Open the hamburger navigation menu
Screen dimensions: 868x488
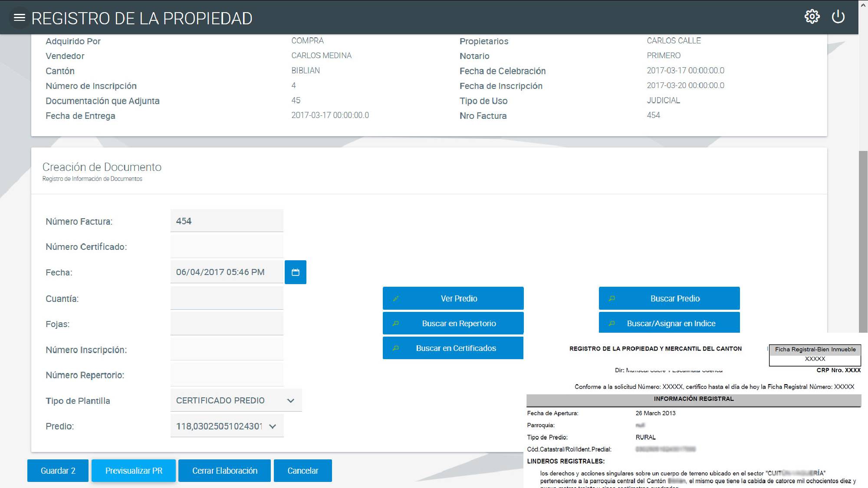[x=20, y=18]
